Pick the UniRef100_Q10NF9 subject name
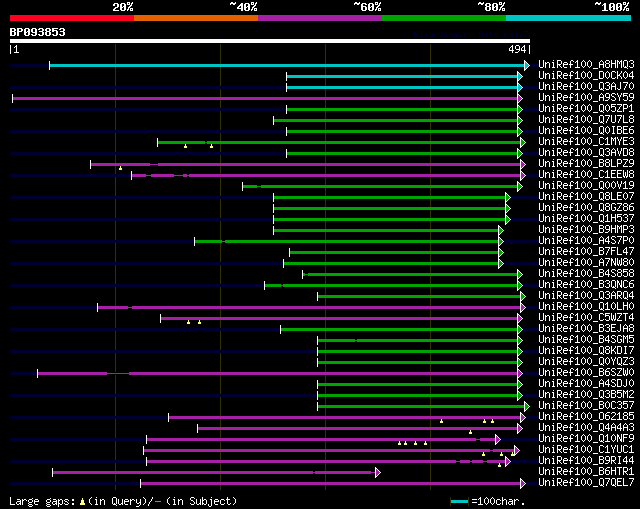This screenshot has height=509, width=640. coord(586,439)
